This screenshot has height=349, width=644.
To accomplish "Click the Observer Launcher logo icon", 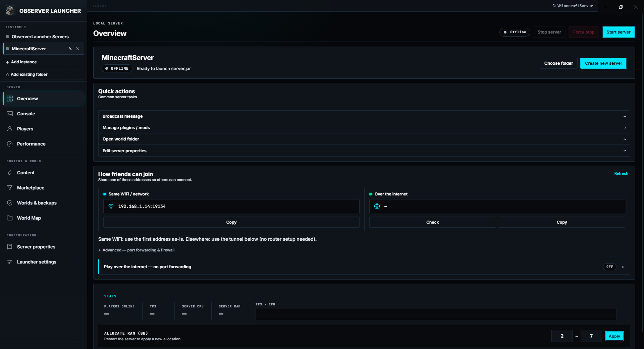I will pos(10,11).
